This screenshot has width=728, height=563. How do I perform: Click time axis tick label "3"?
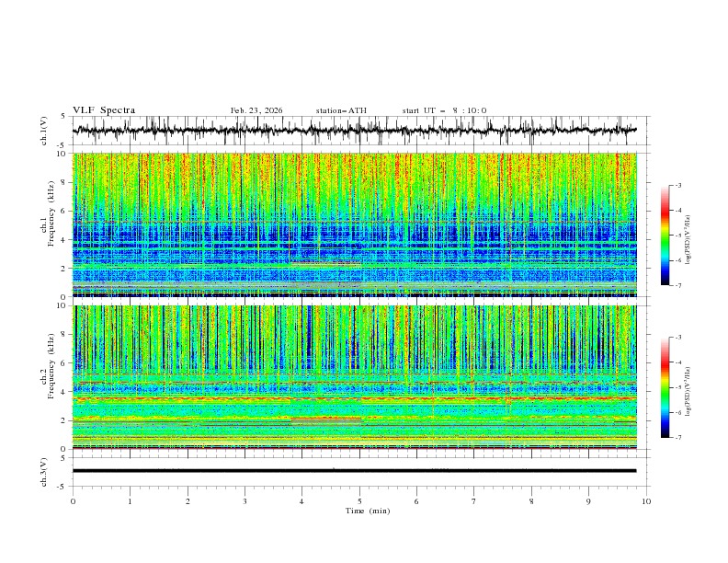[245, 501]
